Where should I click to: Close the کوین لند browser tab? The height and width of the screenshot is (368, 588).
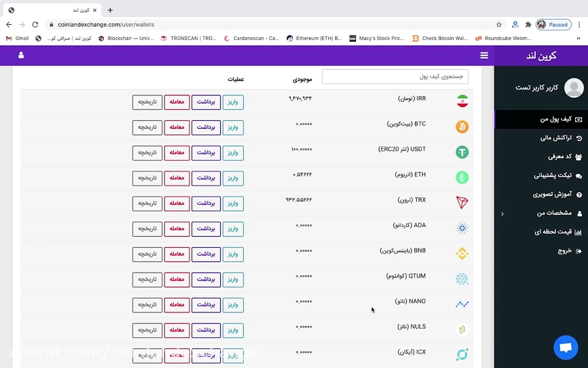95,10
